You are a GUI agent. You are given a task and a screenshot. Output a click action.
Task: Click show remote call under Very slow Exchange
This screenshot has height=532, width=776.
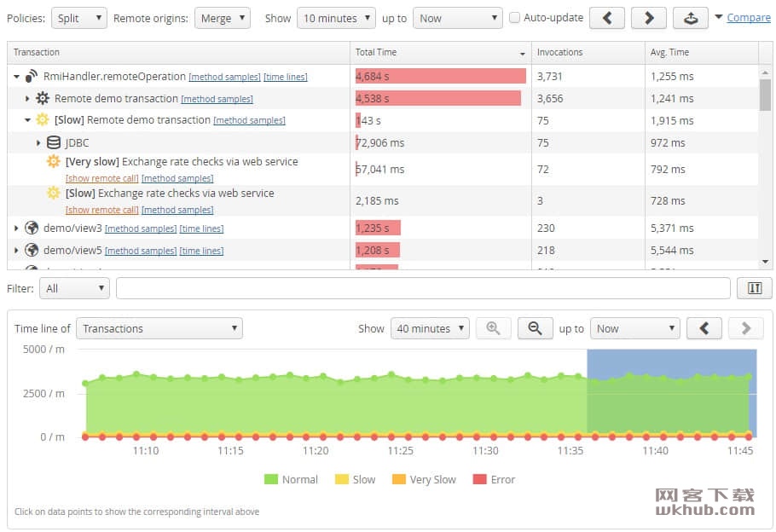[x=102, y=178]
